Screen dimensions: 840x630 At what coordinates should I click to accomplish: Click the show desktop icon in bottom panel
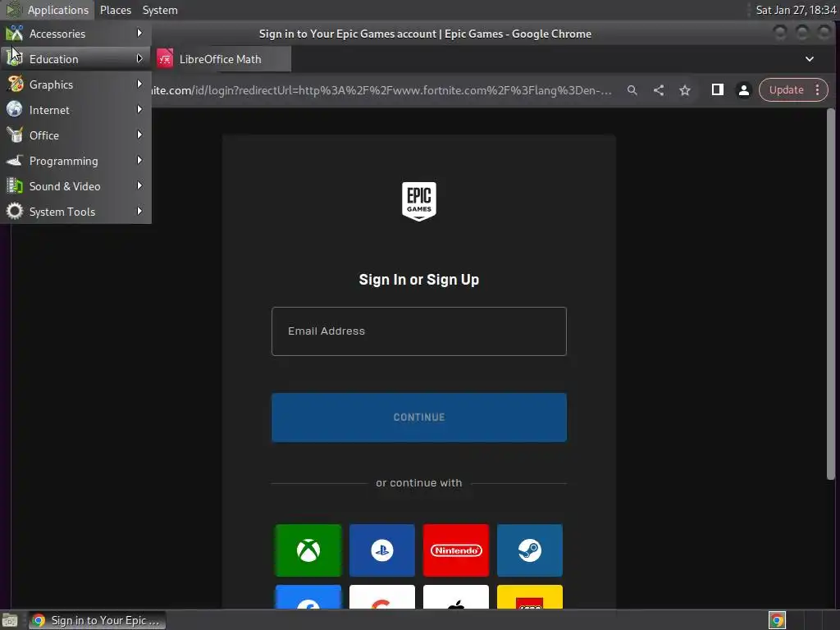10,620
